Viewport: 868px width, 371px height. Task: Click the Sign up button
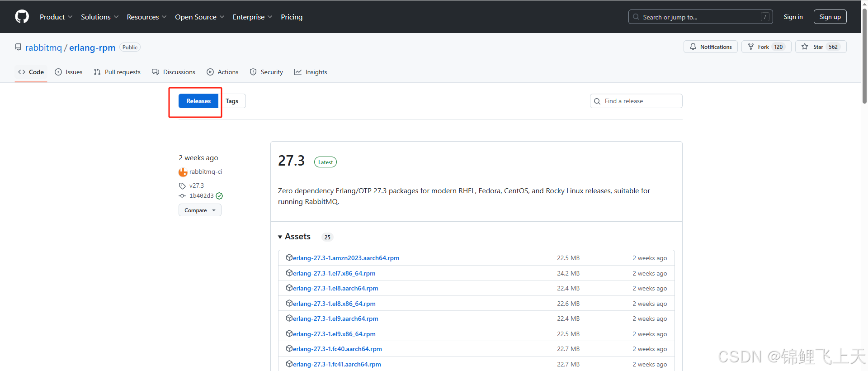click(830, 17)
